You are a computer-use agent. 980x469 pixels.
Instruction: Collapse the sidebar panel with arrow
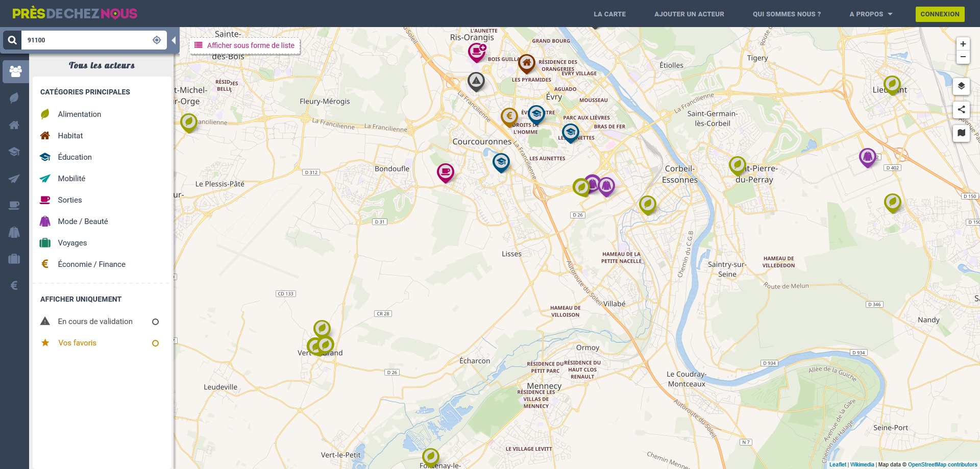pos(174,40)
